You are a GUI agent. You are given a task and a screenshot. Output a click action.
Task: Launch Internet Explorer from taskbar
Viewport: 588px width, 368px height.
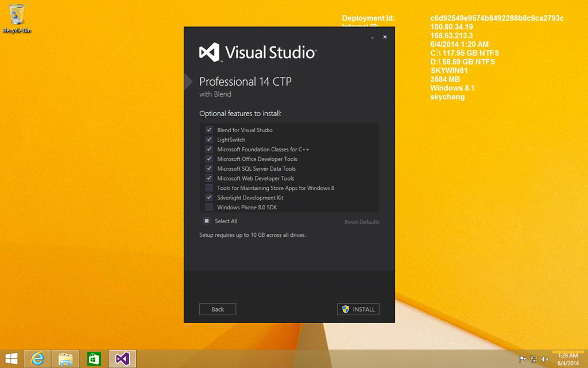pos(37,359)
